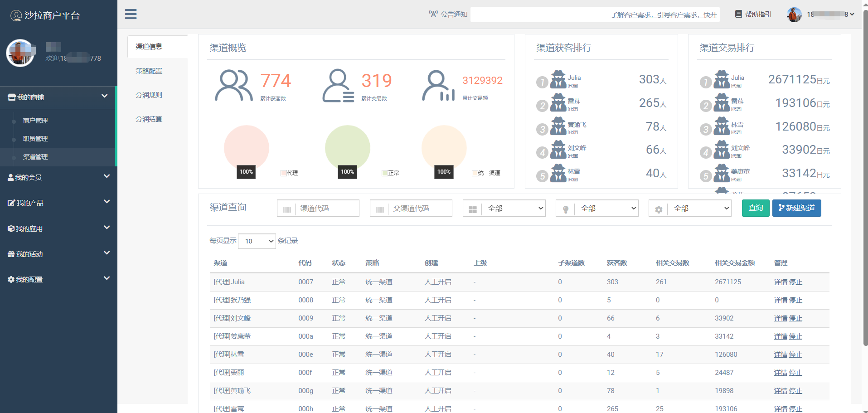Click the grid icon before first 全部
This screenshot has width=868, height=413.
[472, 209]
